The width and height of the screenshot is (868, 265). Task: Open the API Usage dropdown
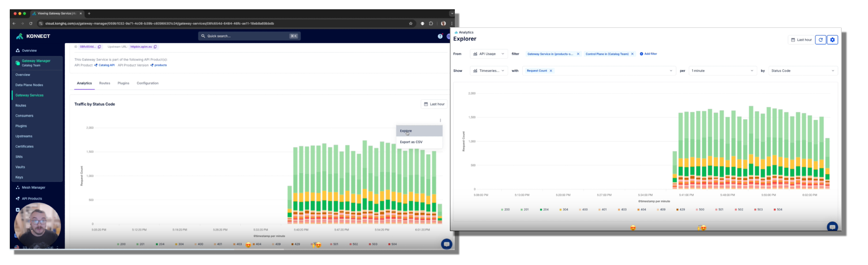click(488, 54)
